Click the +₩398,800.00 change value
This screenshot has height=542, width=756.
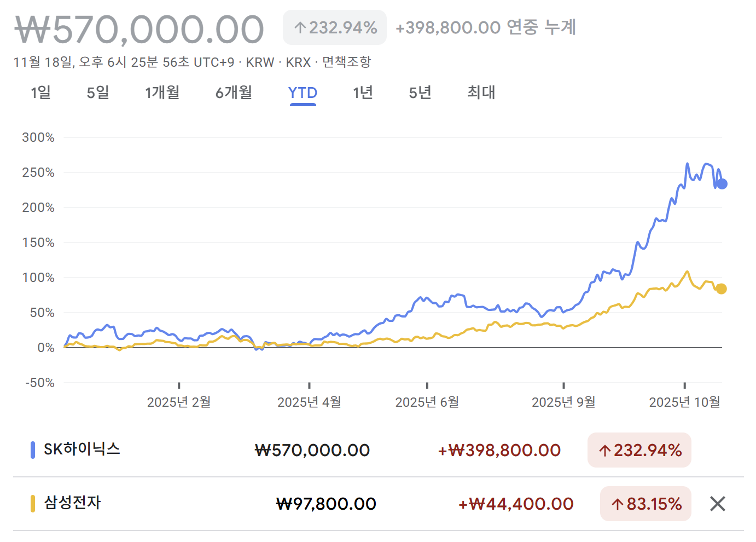coord(499,450)
